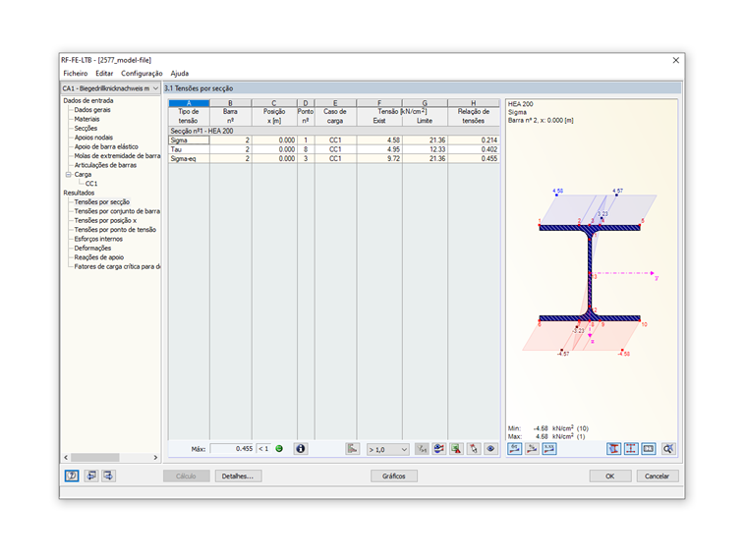The height and width of the screenshot is (560, 747).
Task: Click the zoom reset magnifier icon
Action: [668, 449]
